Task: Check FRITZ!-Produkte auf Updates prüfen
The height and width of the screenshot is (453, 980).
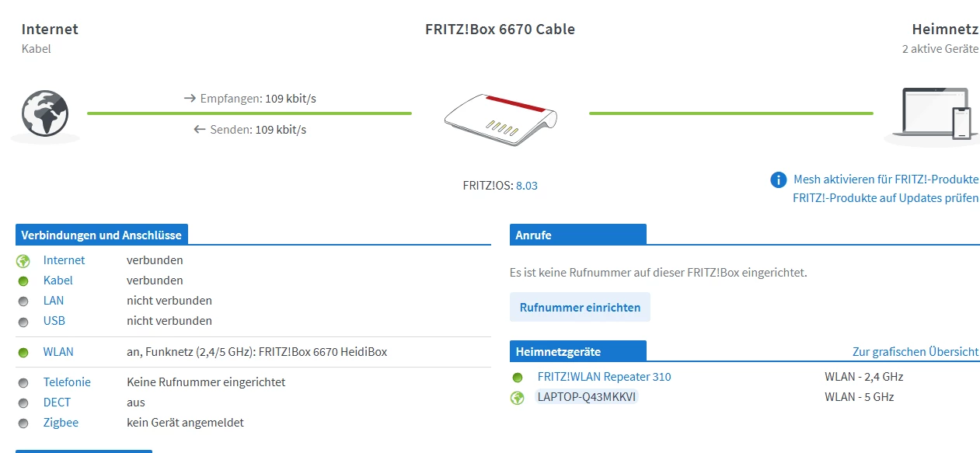Action: pyautogui.click(x=885, y=198)
